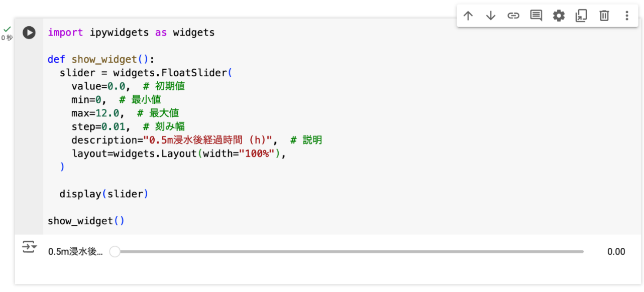The height and width of the screenshot is (292, 644).
Task: Move cell up with the arrow icon
Action: (468, 16)
